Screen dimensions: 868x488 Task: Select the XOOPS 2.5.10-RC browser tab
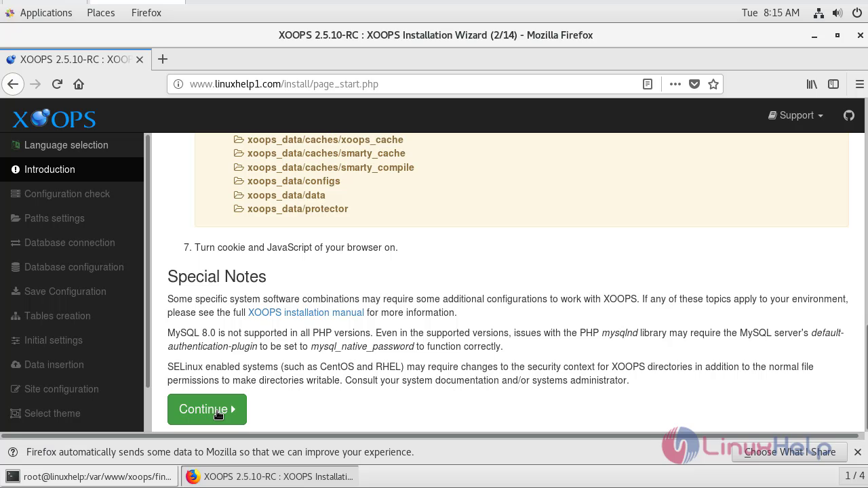point(75,60)
